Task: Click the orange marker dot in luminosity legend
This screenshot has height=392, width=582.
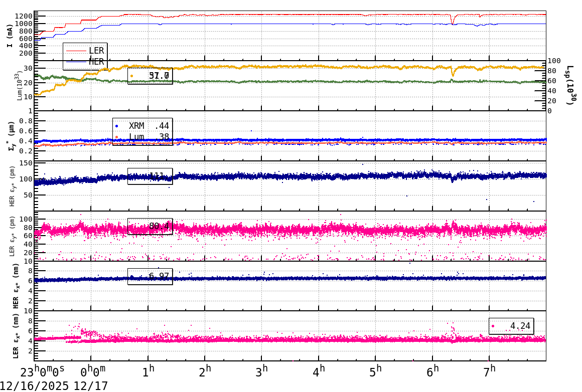Action: tap(132, 76)
